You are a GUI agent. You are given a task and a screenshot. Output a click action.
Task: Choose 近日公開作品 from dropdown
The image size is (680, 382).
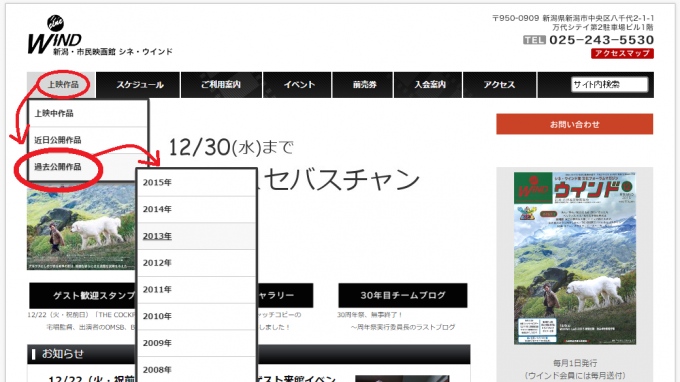(88, 140)
